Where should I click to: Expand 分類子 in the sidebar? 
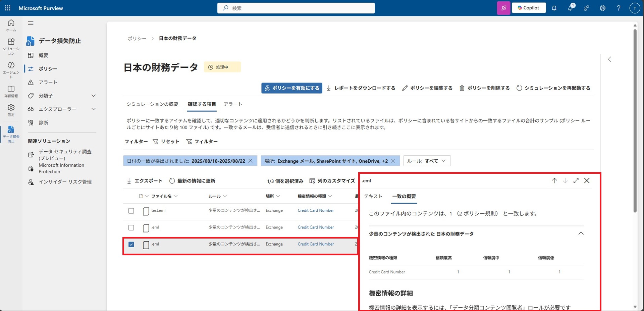pos(94,96)
